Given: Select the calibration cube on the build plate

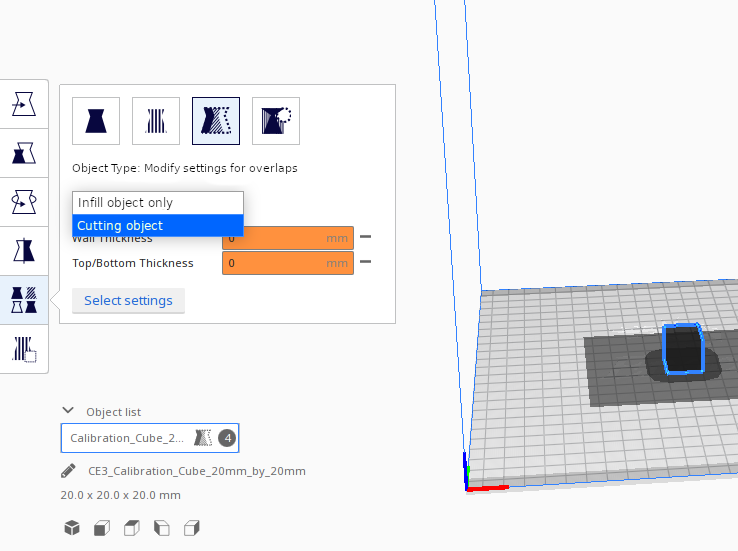Looking at the screenshot, I should click(683, 349).
